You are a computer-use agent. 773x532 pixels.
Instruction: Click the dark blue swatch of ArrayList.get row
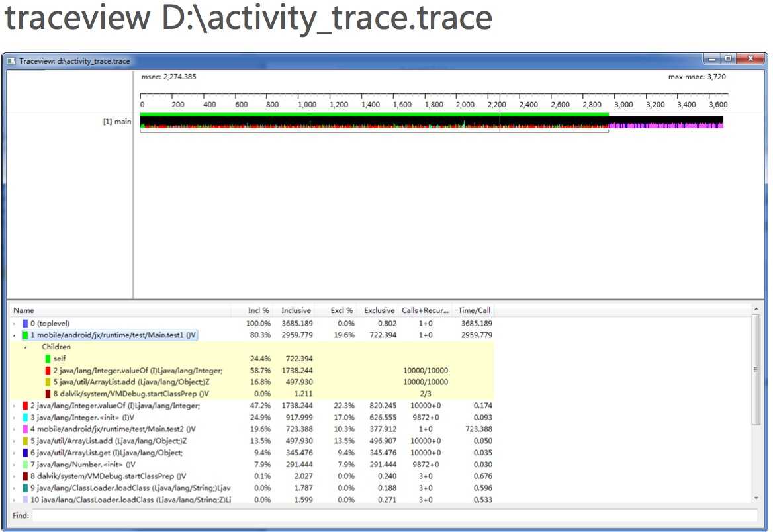25,453
